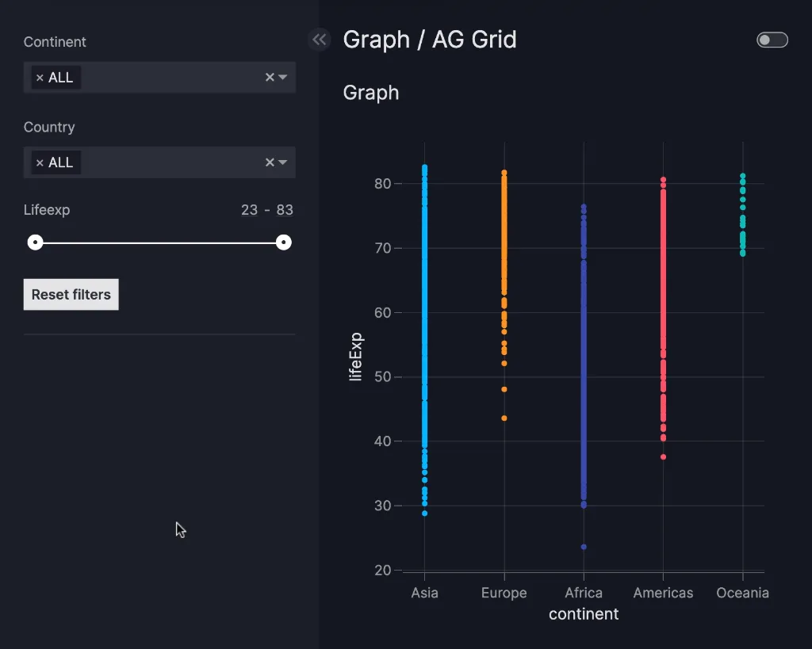Clear Continent selection using × beside arrow
This screenshot has height=649, width=812.
(270, 78)
